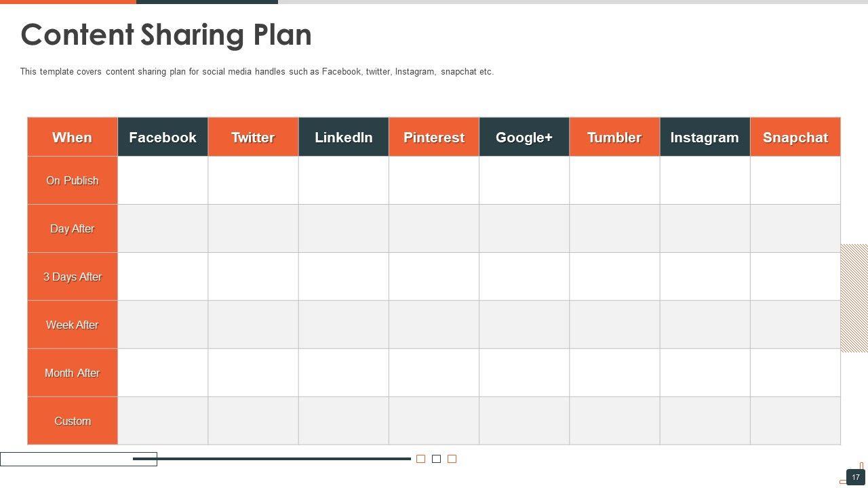
Task: Click the slide number 17 badge
Action: coord(855,477)
